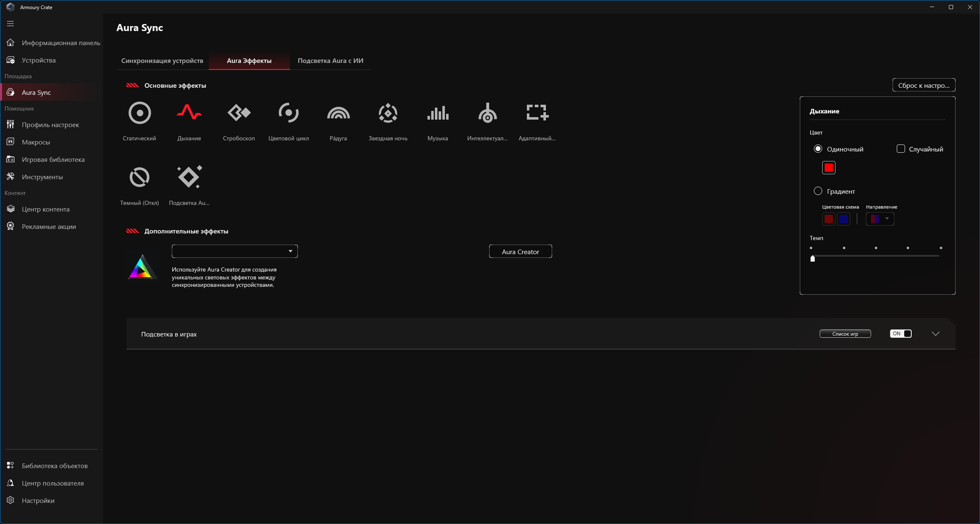Activate the Starry night (Звездная ночь) effect
This screenshot has width=980, height=524.
(x=388, y=113)
